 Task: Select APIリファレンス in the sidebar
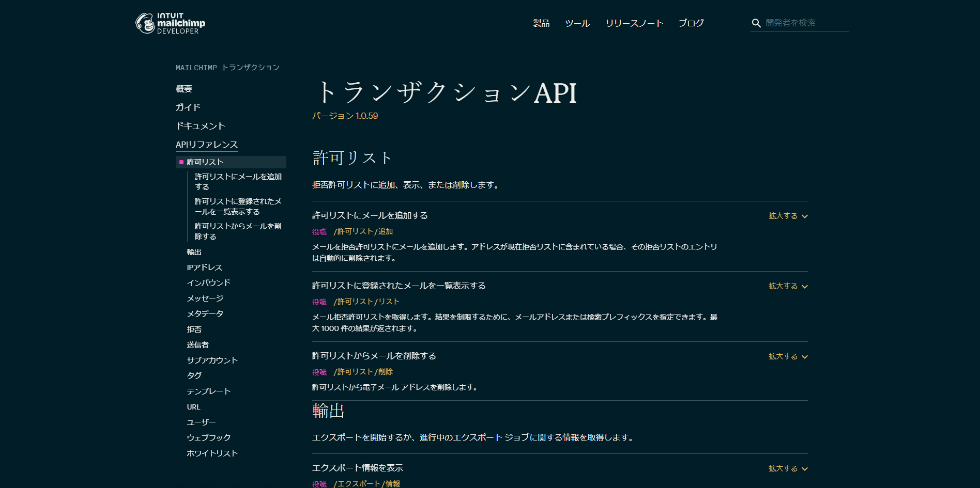click(x=207, y=145)
